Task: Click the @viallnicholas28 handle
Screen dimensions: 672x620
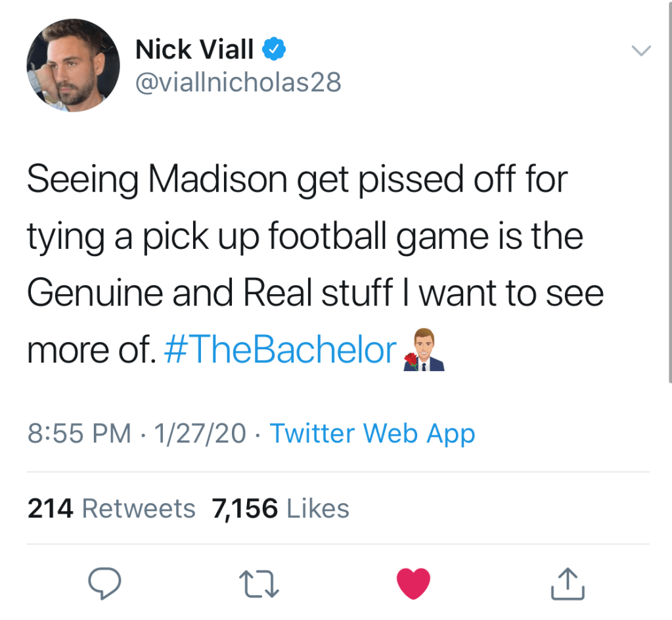Action: (238, 82)
